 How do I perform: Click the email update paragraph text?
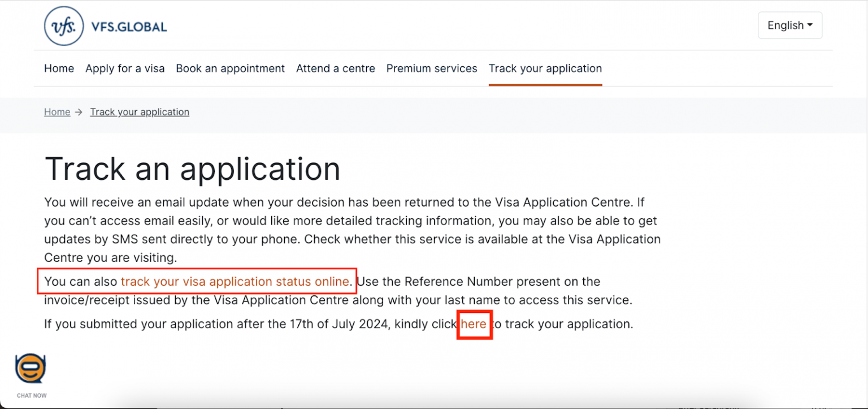(353, 230)
